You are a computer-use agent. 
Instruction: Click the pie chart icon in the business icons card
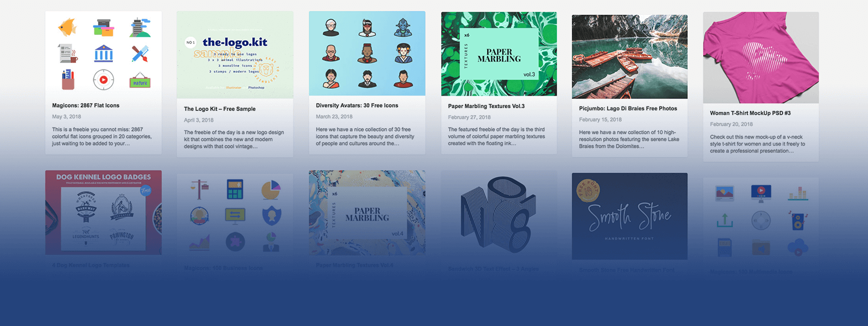click(x=271, y=190)
